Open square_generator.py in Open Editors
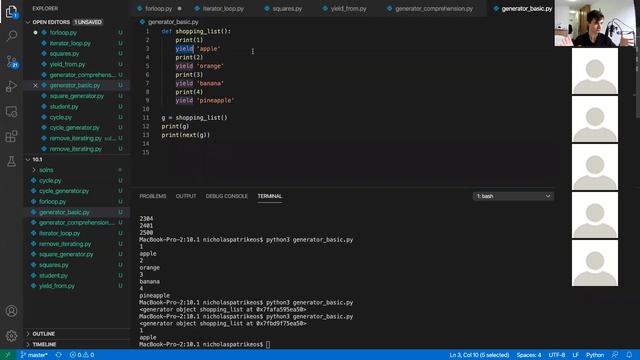The width and height of the screenshot is (640, 360). pos(77,96)
